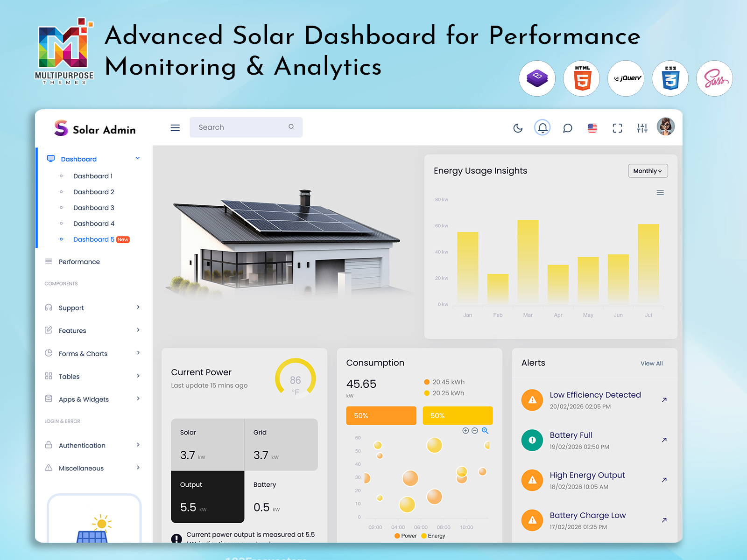Open Dashboard 1 in sidebar
Viewport: 747px width, 560px height.
(x=93, y=176)
